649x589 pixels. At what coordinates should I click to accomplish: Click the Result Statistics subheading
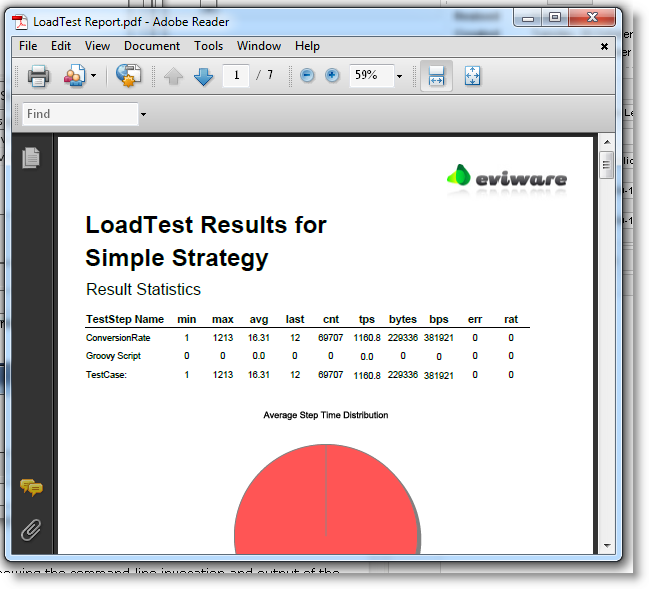(x=143, y=289)
